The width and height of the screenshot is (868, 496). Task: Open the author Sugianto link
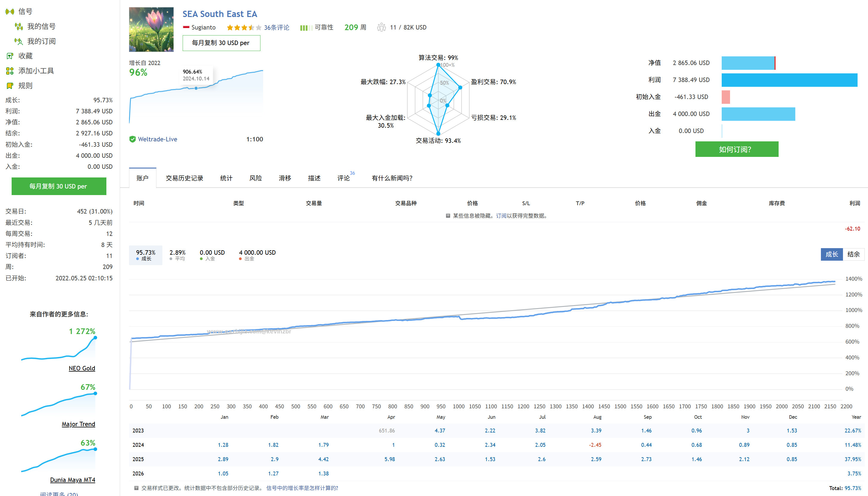[204, 27]
